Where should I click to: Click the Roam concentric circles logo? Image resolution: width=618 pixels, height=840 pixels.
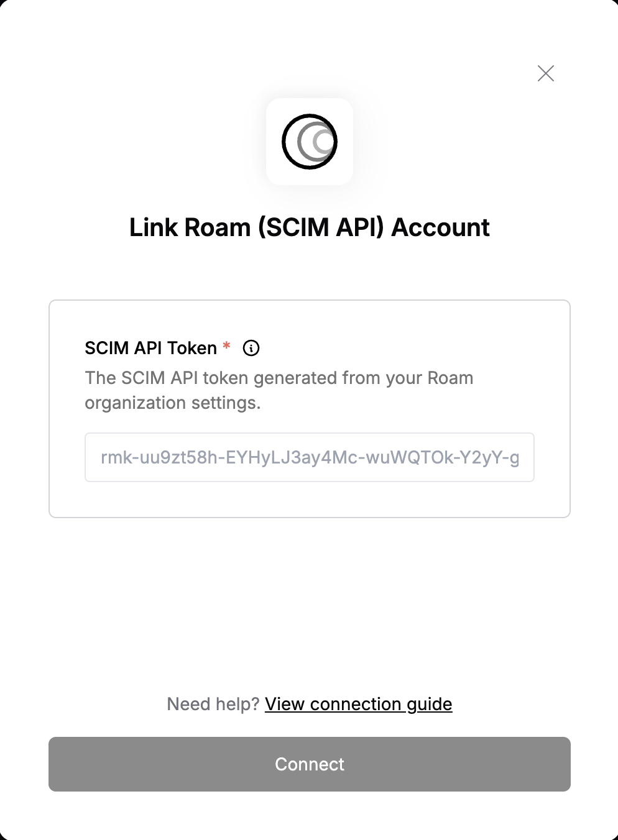pyautogui.click(x=310, y=142)
